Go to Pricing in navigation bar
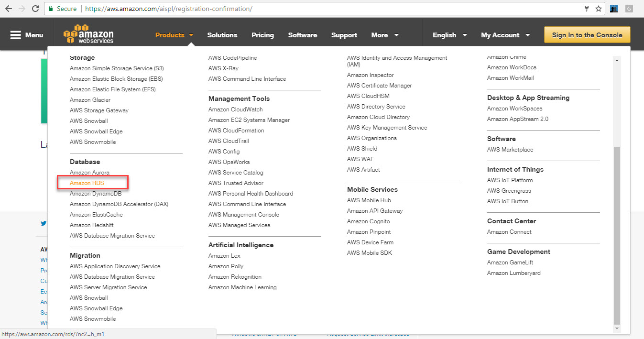644x339 pixels. 263,35
